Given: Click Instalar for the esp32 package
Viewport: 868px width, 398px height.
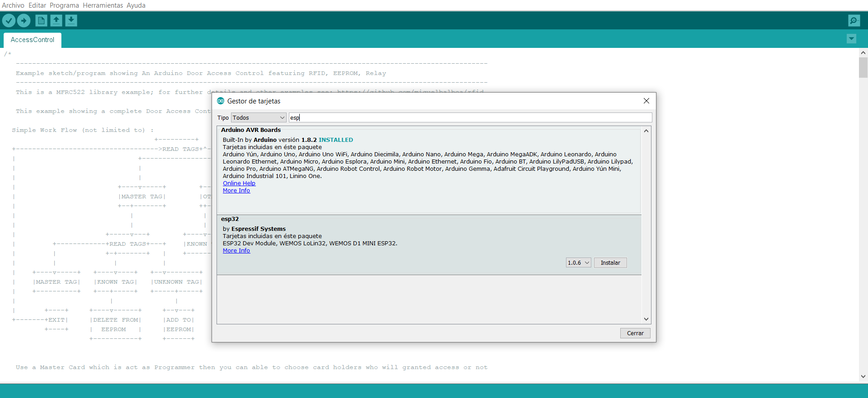Looking at the screenshot, I should click(x=610, y=262).
